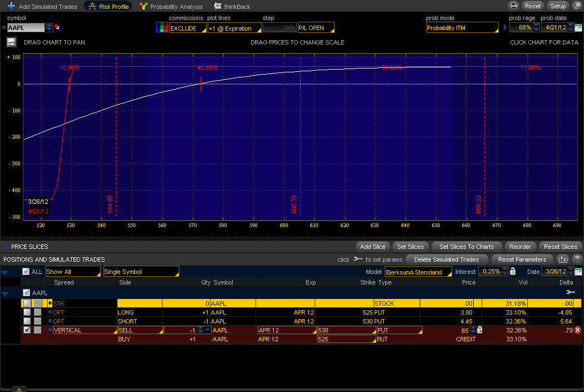
Task: Click the thinkBack tab icon
Action: (218, 6)
